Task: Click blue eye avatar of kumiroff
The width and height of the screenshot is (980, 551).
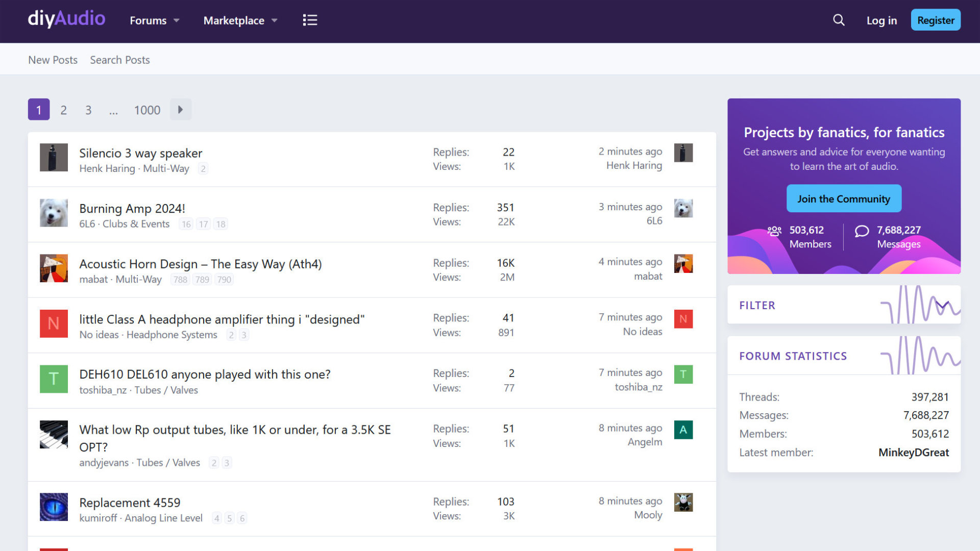Action: 54,507
